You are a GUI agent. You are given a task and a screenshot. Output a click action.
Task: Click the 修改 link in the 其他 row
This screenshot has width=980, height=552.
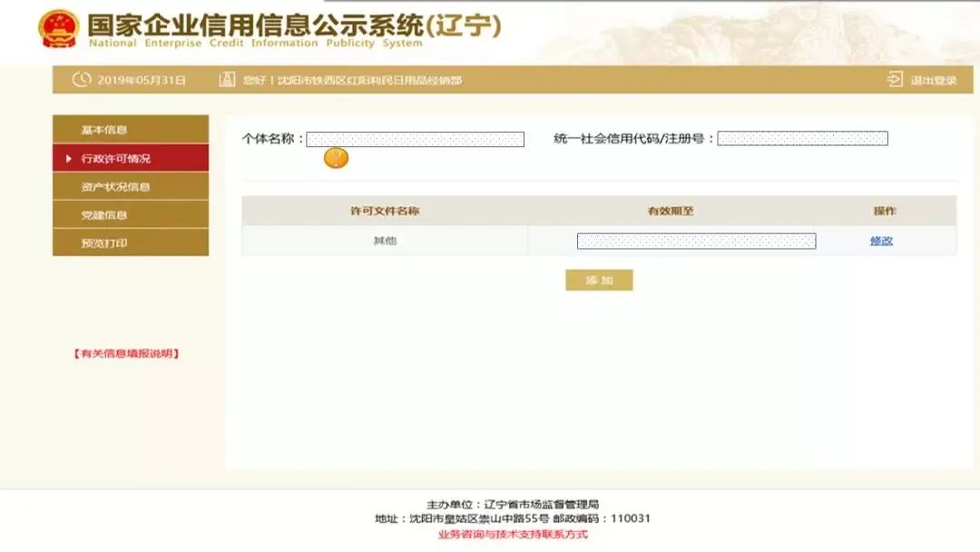881,241
